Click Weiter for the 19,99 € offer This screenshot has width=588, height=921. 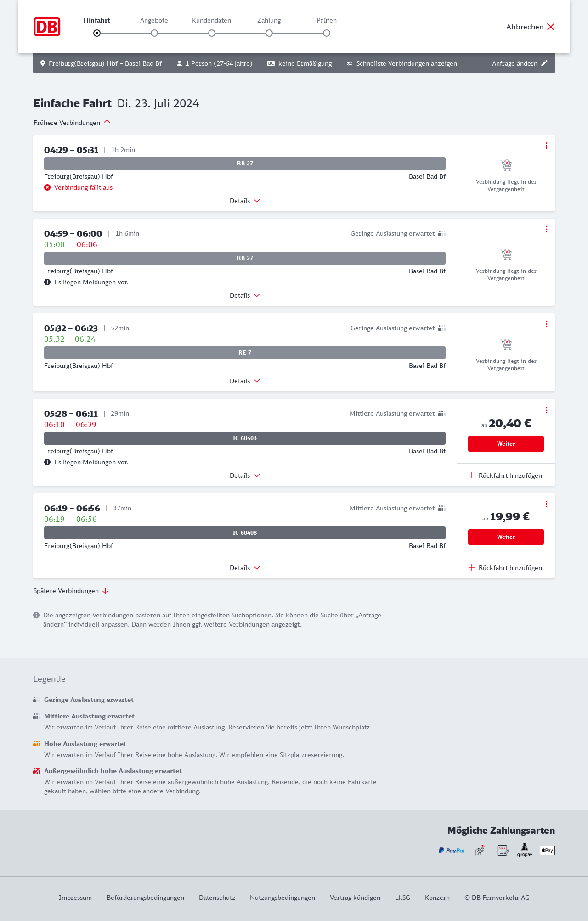(506, 537)
